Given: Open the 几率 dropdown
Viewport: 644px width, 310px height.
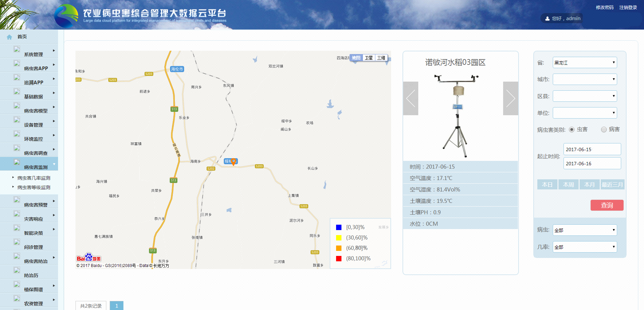Looking at the screenshot, I should [585, 247].
